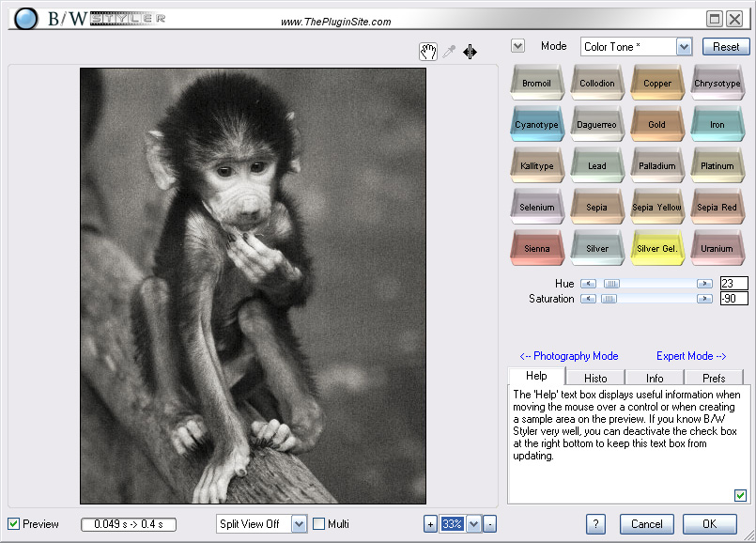Apply the Kallitype tone preset

[x=536, y=165]
